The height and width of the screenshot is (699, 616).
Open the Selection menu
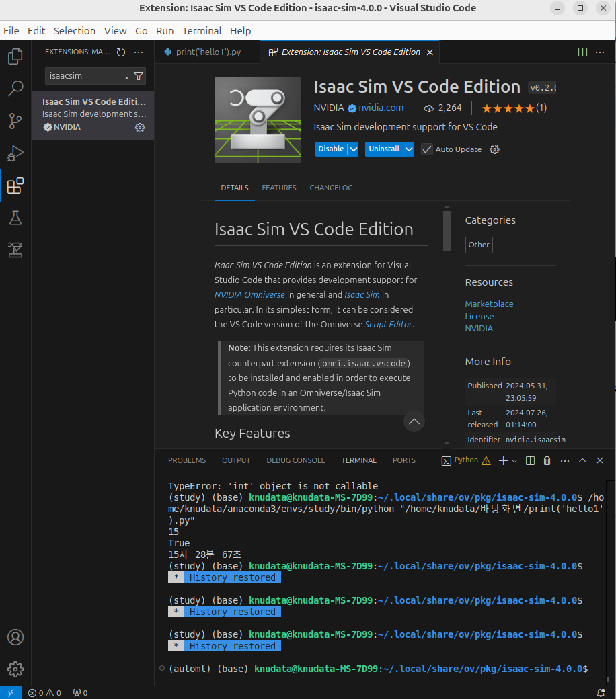(x=75, y=31)
